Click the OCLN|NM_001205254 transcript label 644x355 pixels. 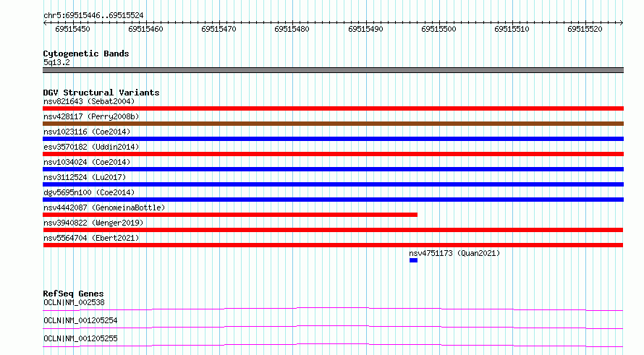(x=80, y=320)
